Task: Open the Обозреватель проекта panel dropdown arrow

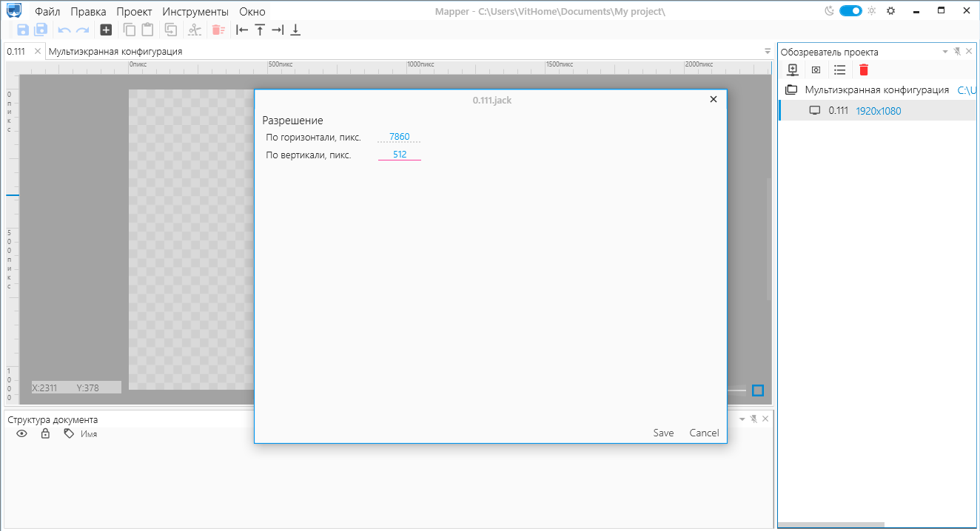Action: (x=944, y=52)
